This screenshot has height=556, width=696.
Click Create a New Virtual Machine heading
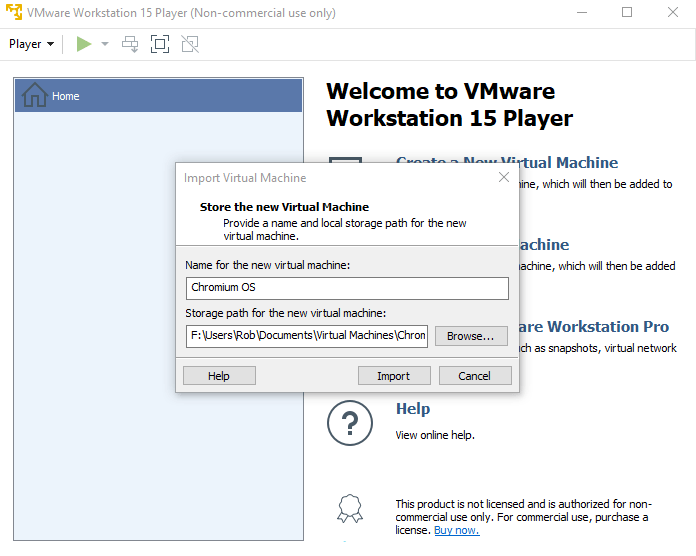tap(507, 162)
